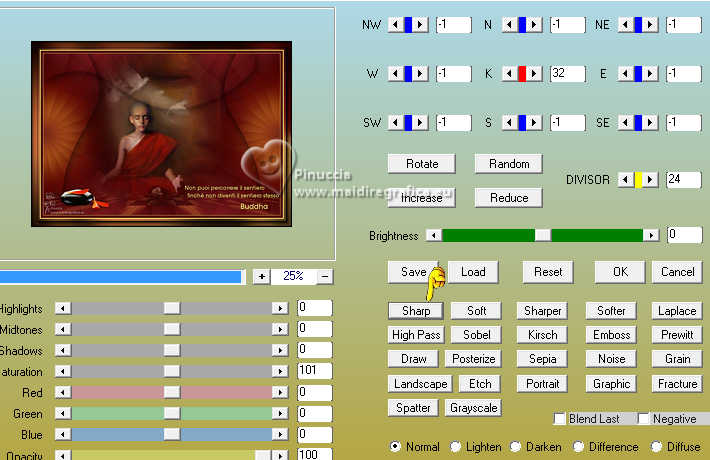Save the current filter settings
Screen dimensions: 710x460
tap(413, 272)
